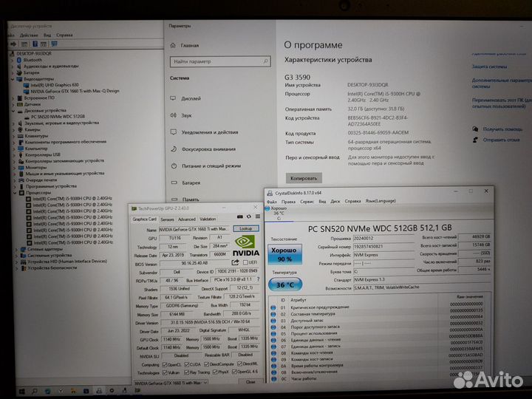Screen dimensions: 532x399
Task: Click Дисплей monitor icon in Settings sidebar
Action: pos(173,98)
